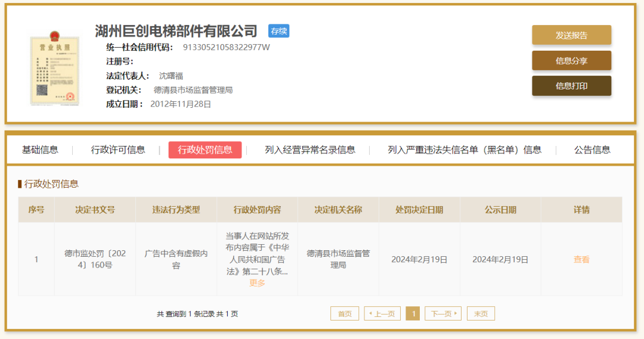The height and width of the screenshot is (339, 644).
Task: Switch to the 基础信息 tab
Action: (40, 150)
